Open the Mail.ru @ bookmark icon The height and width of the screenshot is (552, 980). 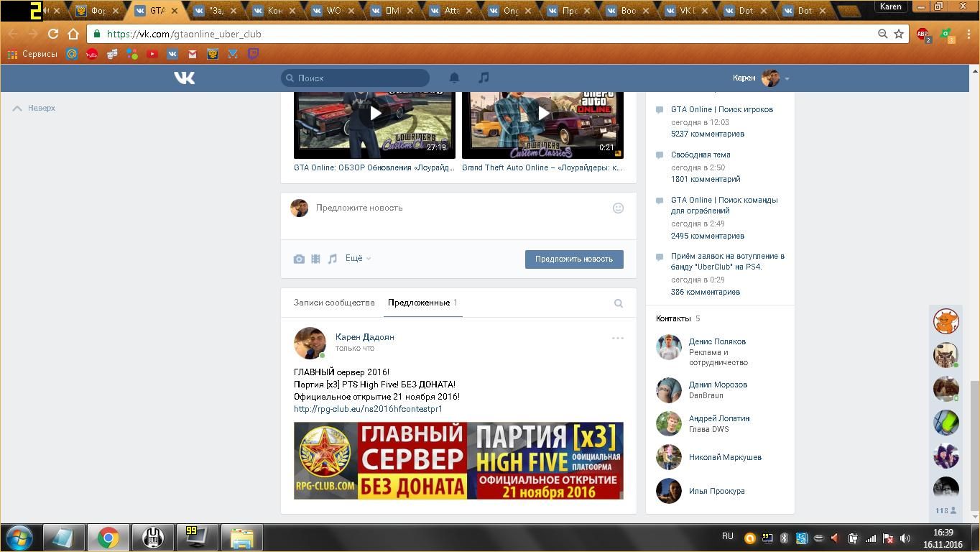click(72, 54)
